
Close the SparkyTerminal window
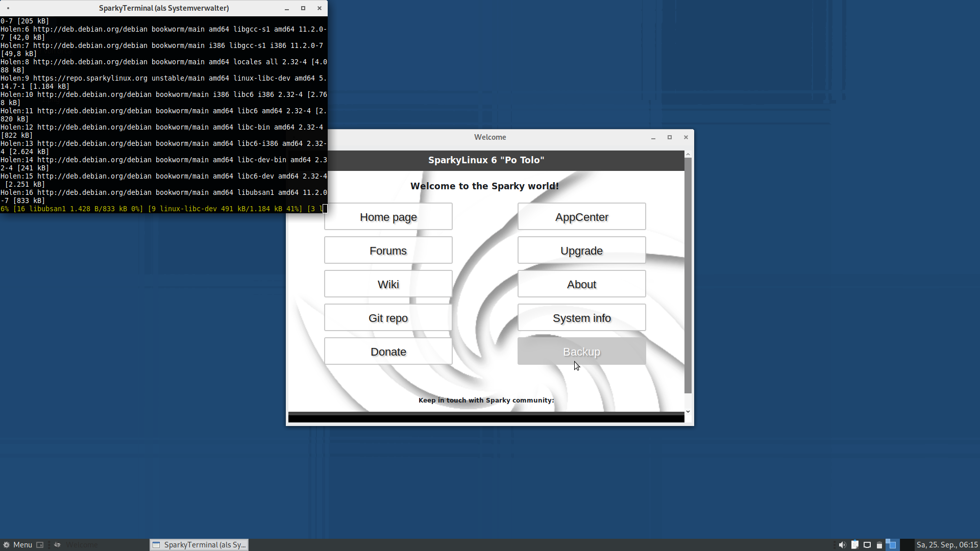tap(320, 8)
